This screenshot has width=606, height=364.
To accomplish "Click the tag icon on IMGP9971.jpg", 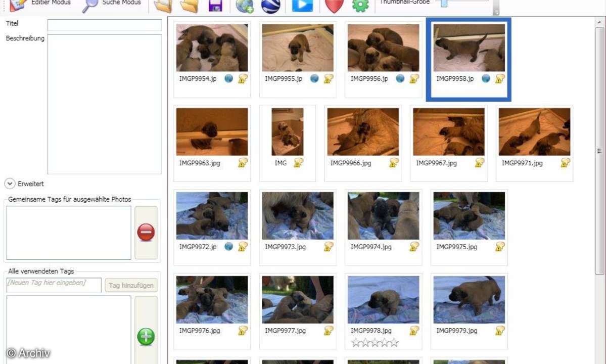I will click(x=566, y=163).
